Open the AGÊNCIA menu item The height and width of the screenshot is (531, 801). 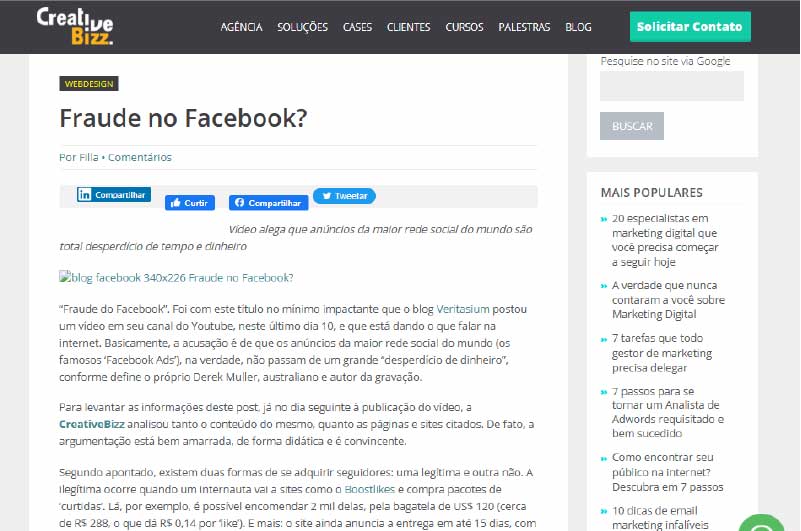pyautogui.click(x=241, y=27)
